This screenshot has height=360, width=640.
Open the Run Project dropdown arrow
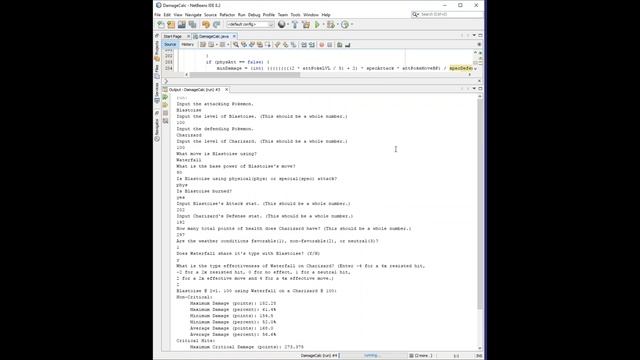point(323,24)
